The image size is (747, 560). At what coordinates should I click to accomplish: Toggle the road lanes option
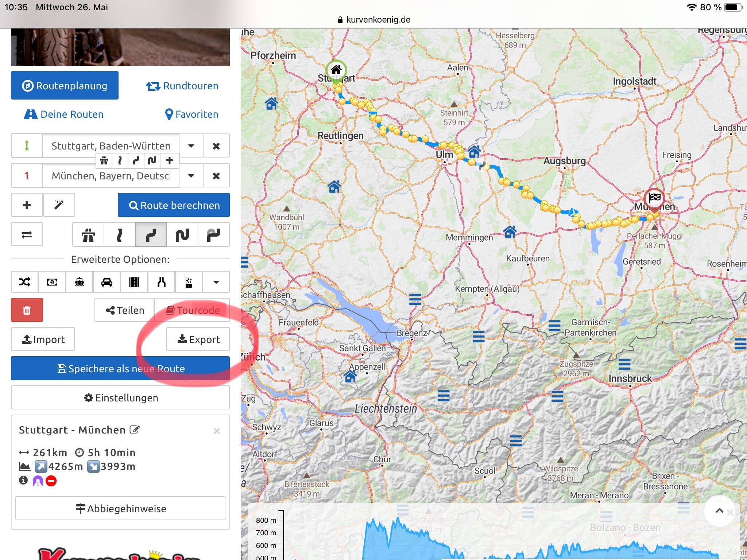(x=134, y=282)
